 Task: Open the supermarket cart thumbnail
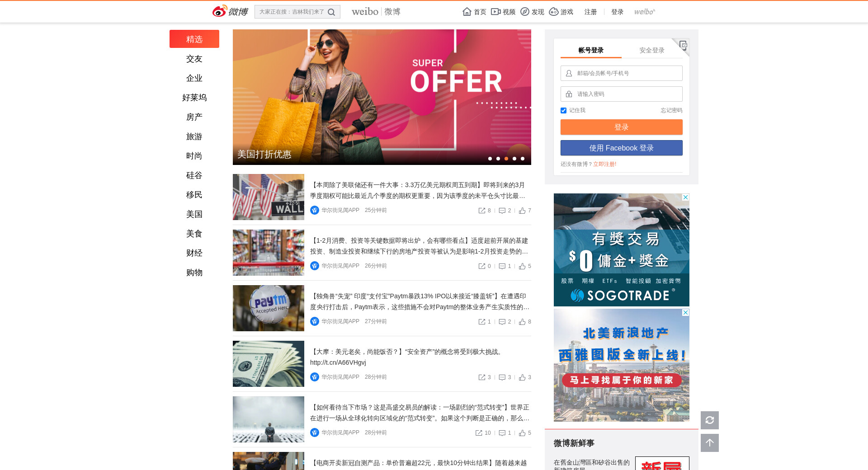point(269,253)
